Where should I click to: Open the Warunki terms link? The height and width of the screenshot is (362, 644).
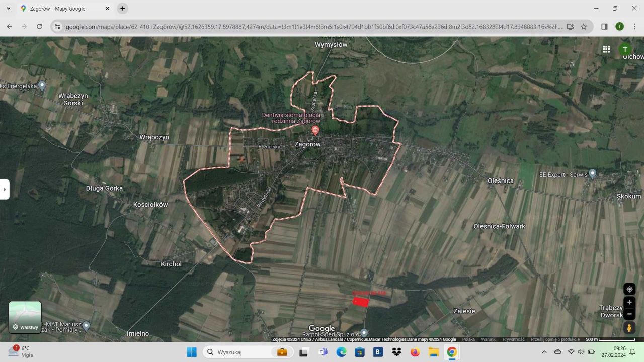[x=488, y=339]
